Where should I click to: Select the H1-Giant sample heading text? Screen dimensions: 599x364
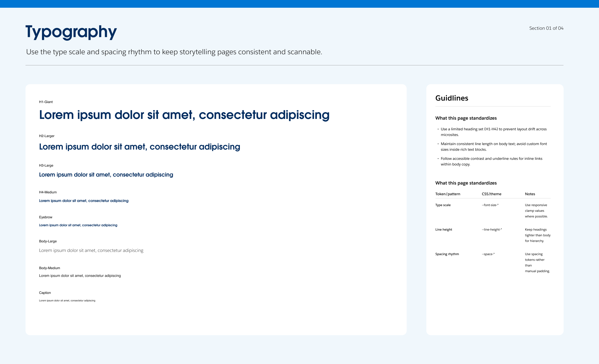(x=184, y=115)
